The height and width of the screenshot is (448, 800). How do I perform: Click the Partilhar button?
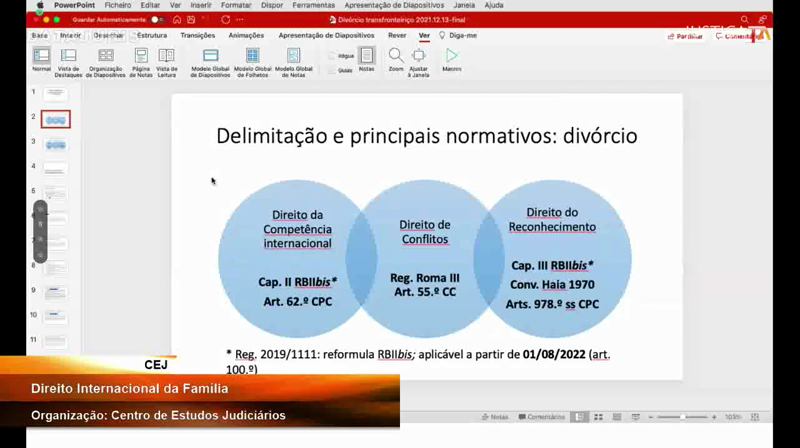tap(686, 36)
